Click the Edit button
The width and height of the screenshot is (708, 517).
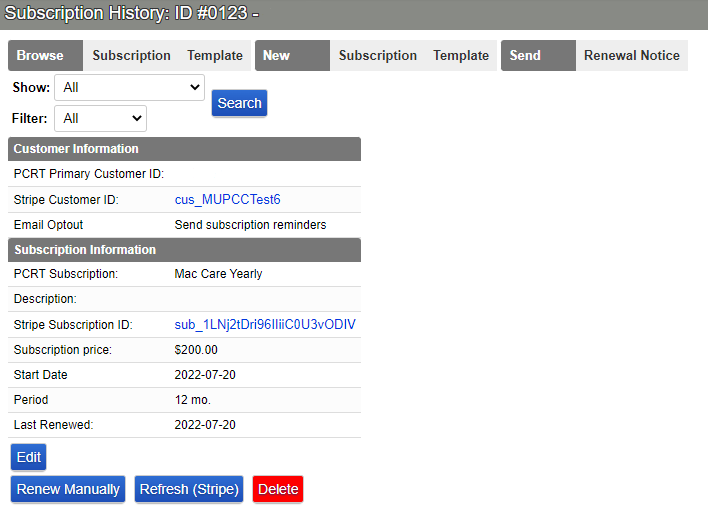point(28,458)
